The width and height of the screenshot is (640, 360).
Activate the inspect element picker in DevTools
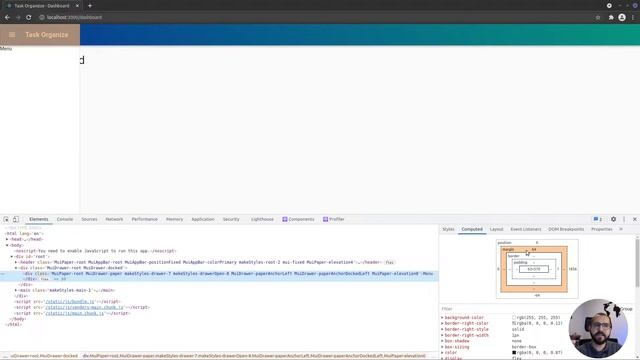(x=6, y=219)
